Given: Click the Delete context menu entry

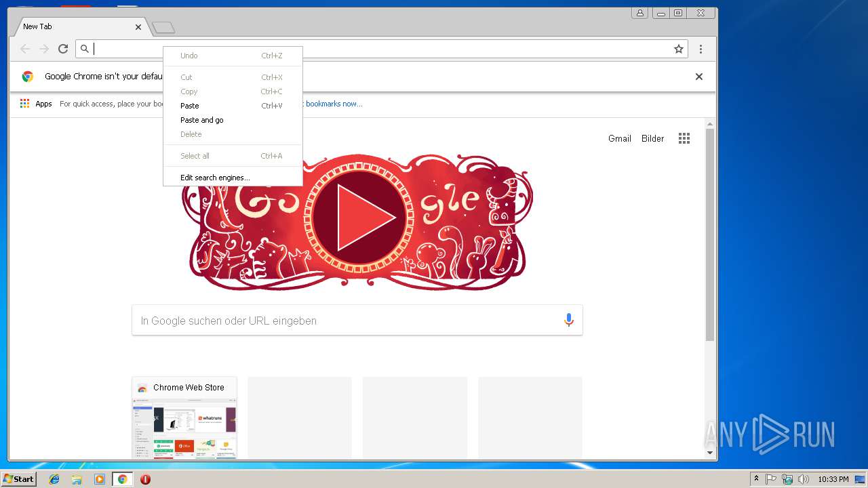Looking at the screenshot, I should pos(233,134).
